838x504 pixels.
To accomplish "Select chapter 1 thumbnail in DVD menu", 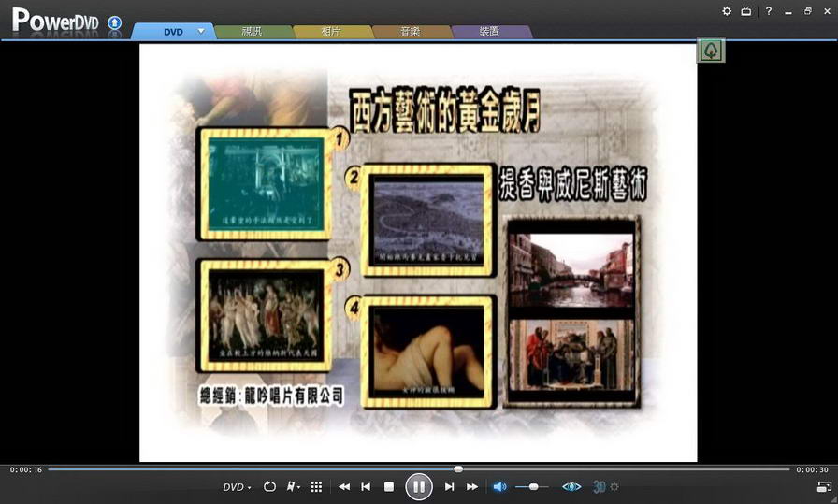I will point(266,185).
